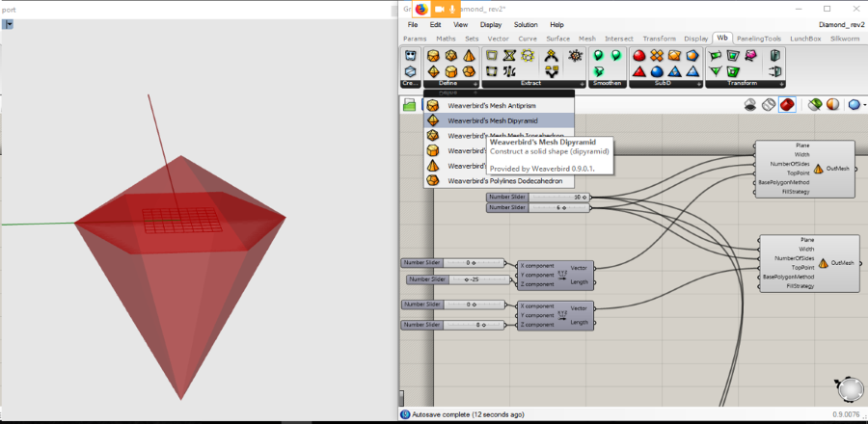
Task: Click the Number Slider showing value 8
Action: click(x=453, y=325)
